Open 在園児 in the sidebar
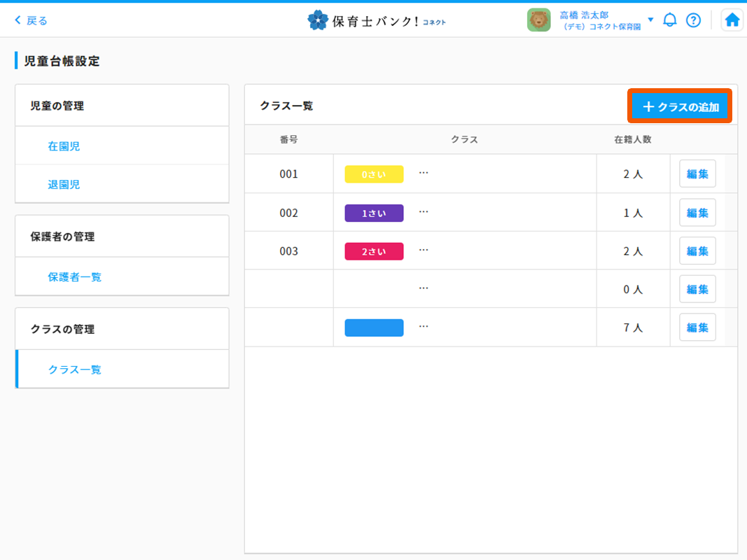 pyautogui.click(x=64, y=146)
